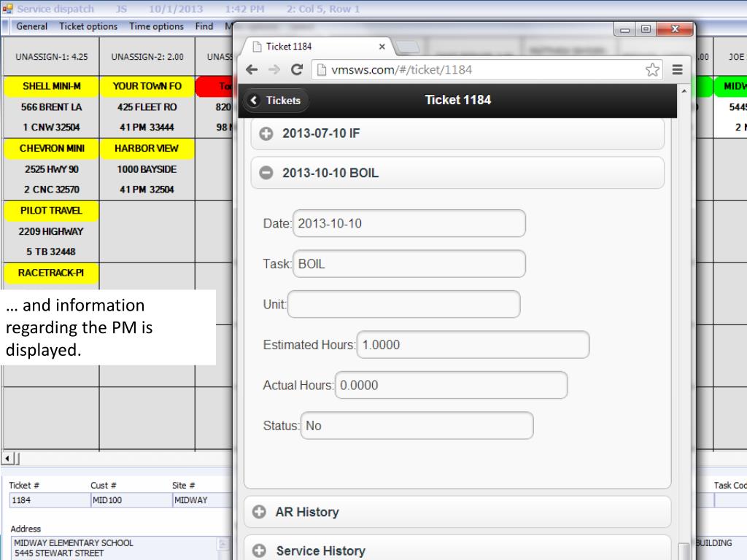The width and height of the screenshot is (747, 560).
Task: Open the Find menu
Action: (204, 27)
